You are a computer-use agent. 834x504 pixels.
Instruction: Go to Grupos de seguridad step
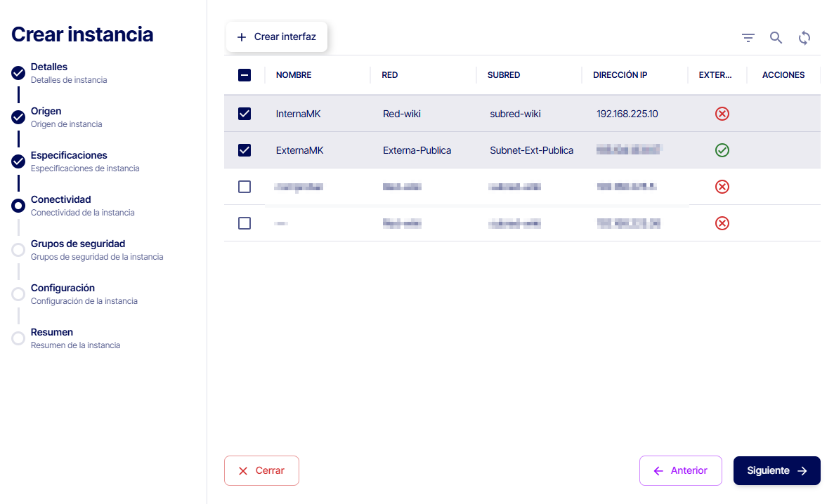coord(77,244)
